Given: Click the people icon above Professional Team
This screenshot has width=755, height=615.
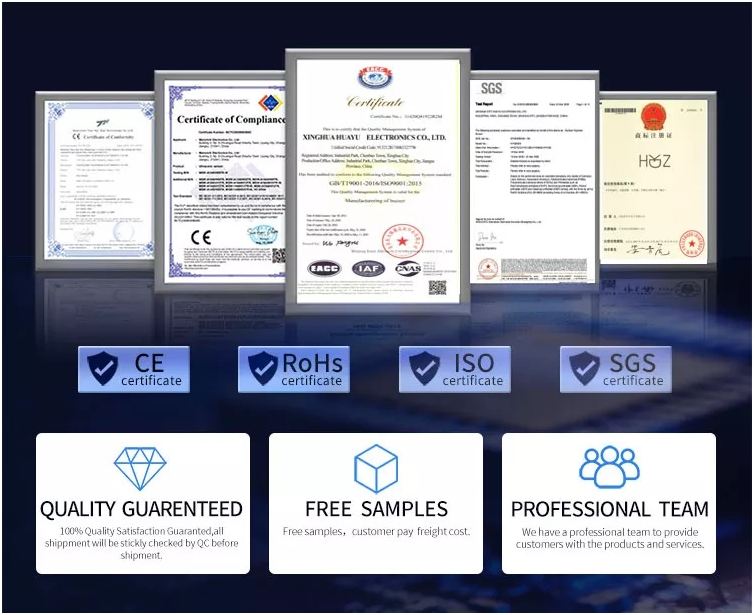Looking at the screenshot, I should pyautogui.click(x=609, y=467).
